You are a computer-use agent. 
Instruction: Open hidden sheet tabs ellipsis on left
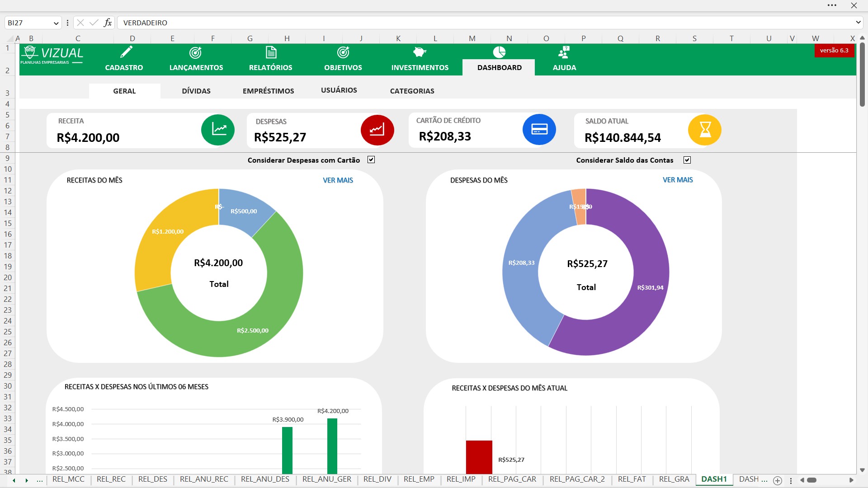tap(40, 480)
